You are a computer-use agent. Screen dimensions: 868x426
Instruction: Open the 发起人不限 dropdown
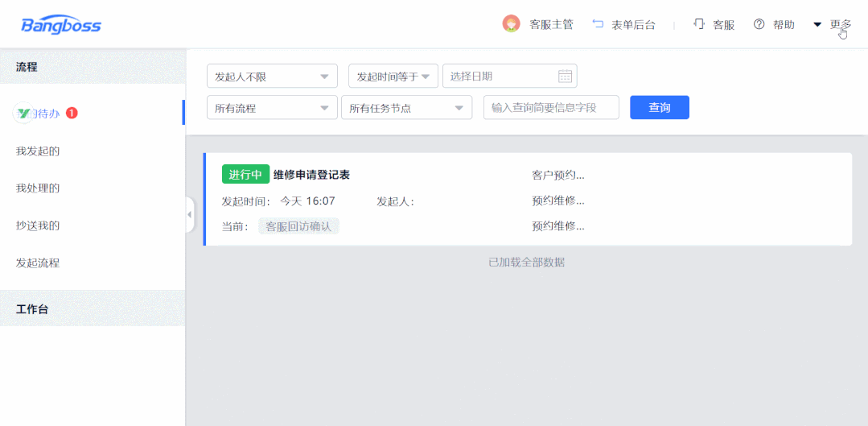pyautogui.click(x=272, y=77)
